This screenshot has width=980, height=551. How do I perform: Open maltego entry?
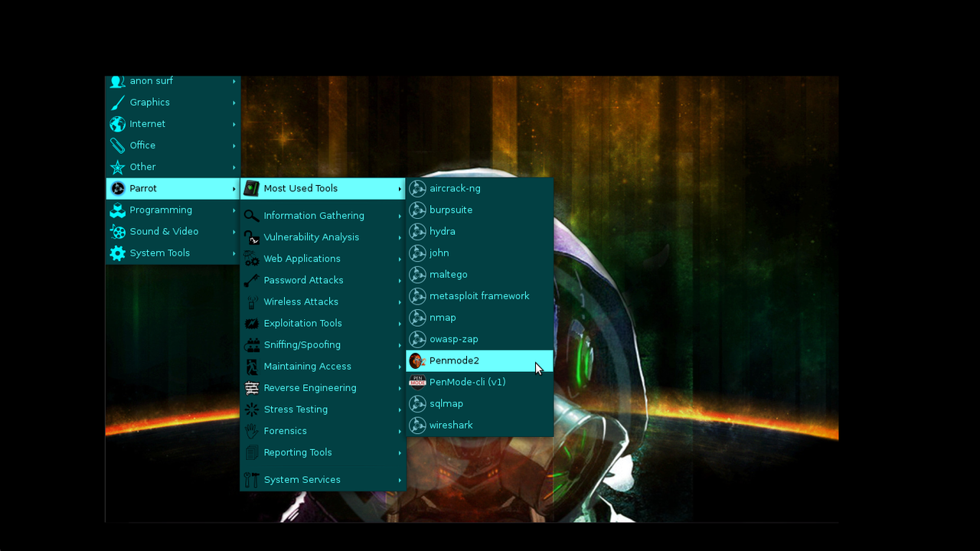(479, 274)
